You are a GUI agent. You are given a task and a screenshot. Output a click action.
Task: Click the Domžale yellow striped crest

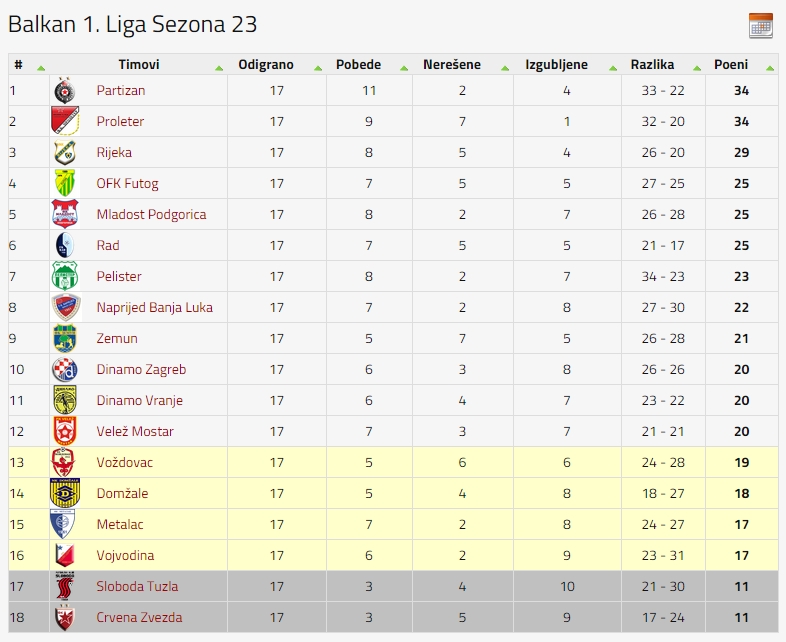pyautogui.click(x=65, y=493)
